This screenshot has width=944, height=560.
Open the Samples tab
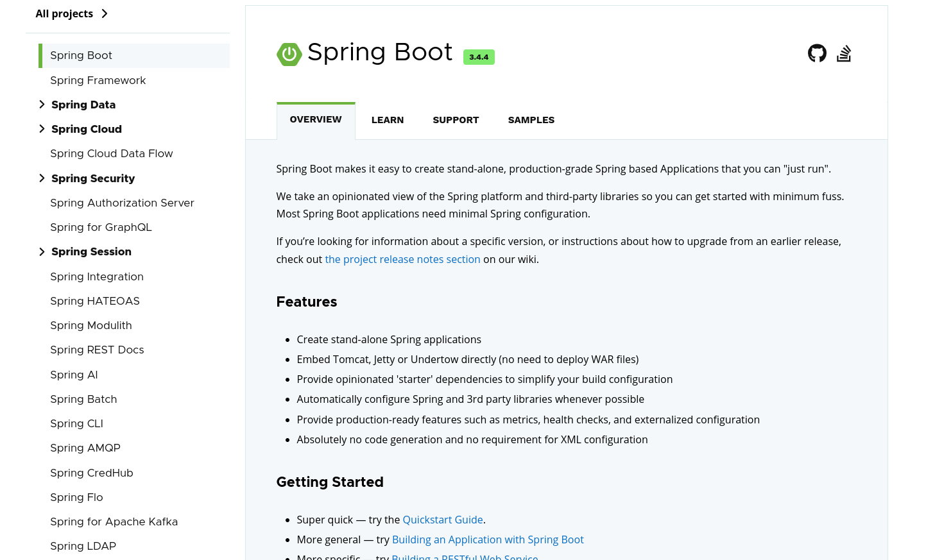coord(531,120)
